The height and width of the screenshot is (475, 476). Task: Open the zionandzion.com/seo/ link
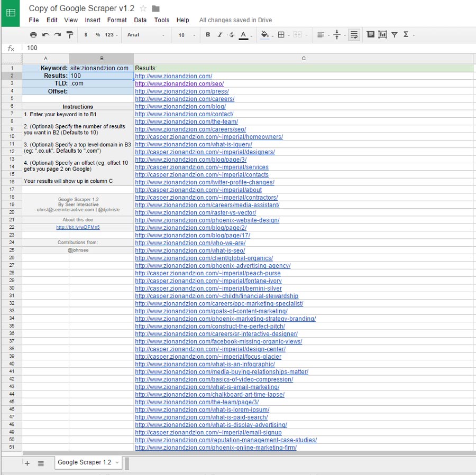pyautogui.click(x=179, y=83)
